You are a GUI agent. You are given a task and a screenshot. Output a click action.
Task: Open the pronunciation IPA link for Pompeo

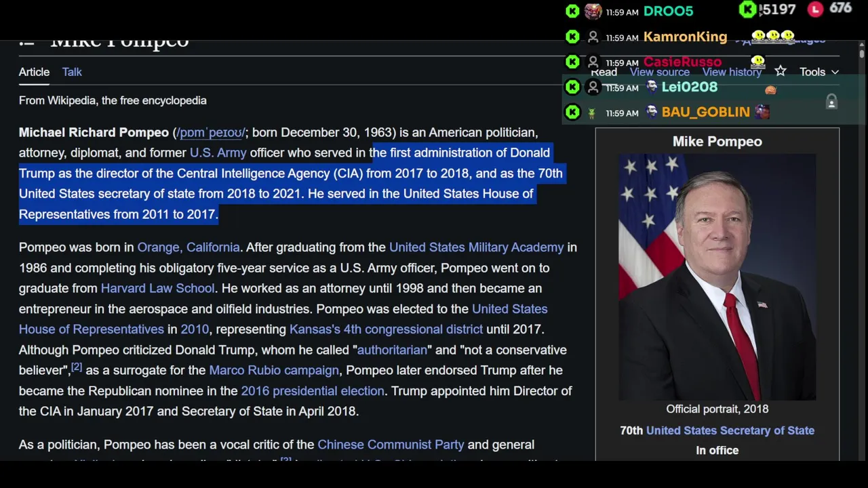coord(210,132)
